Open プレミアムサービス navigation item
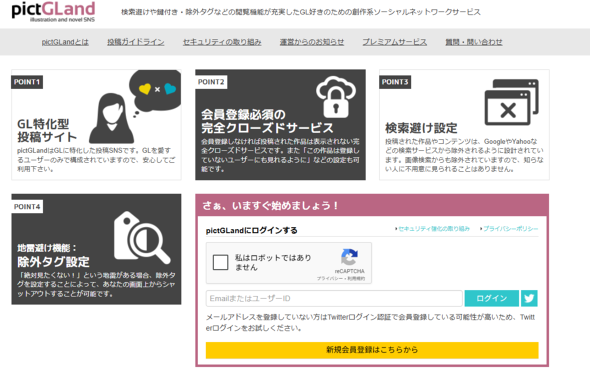Screen dimensions: 590x374 click(394, 42)
